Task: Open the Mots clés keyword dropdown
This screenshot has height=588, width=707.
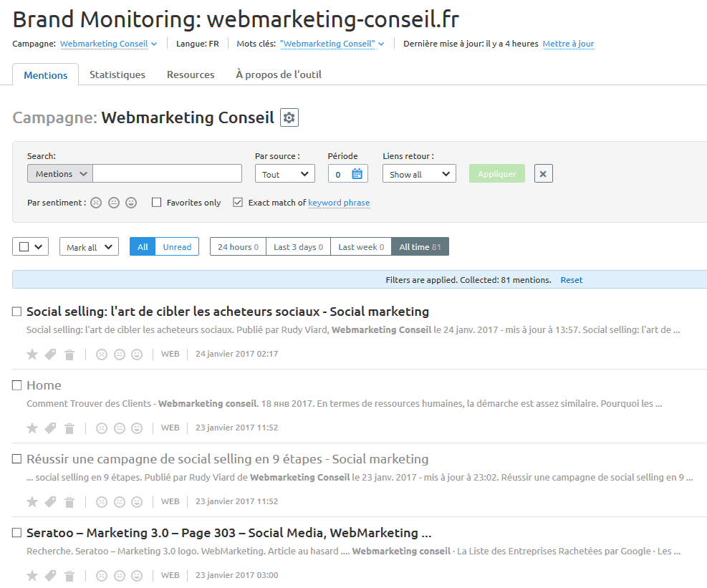Action: click(332, 44)
